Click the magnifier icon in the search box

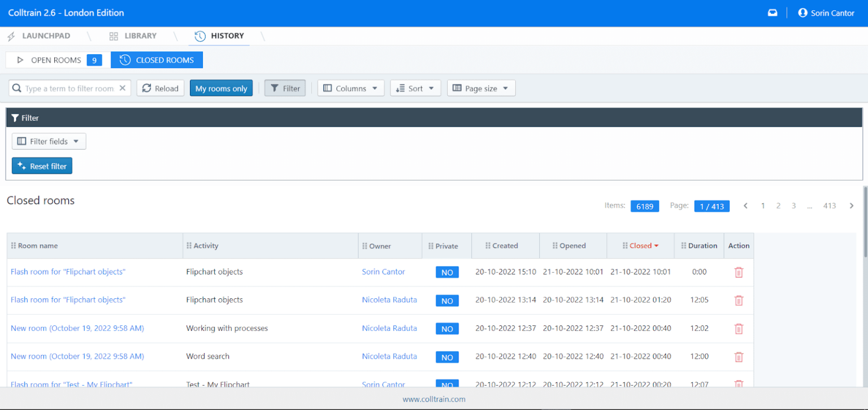click(17, 88)
